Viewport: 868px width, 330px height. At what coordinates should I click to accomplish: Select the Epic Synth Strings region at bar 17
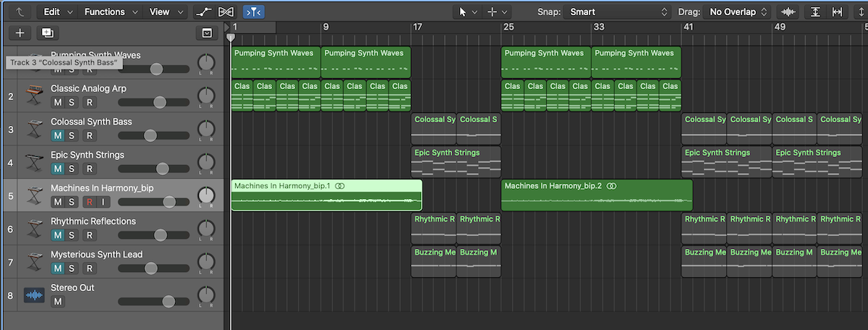pos(456,162)
